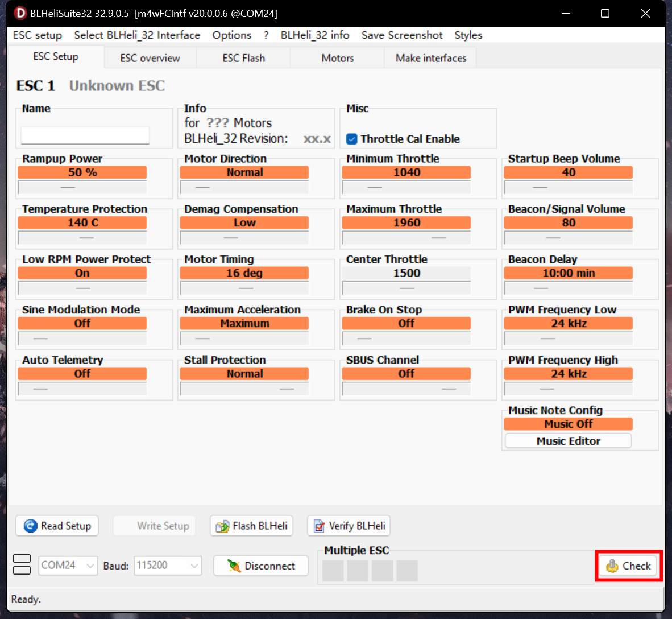Click the Maximum Throttle slider
Image resolution: width=672 pixels, height=619 pixels.
406,238
